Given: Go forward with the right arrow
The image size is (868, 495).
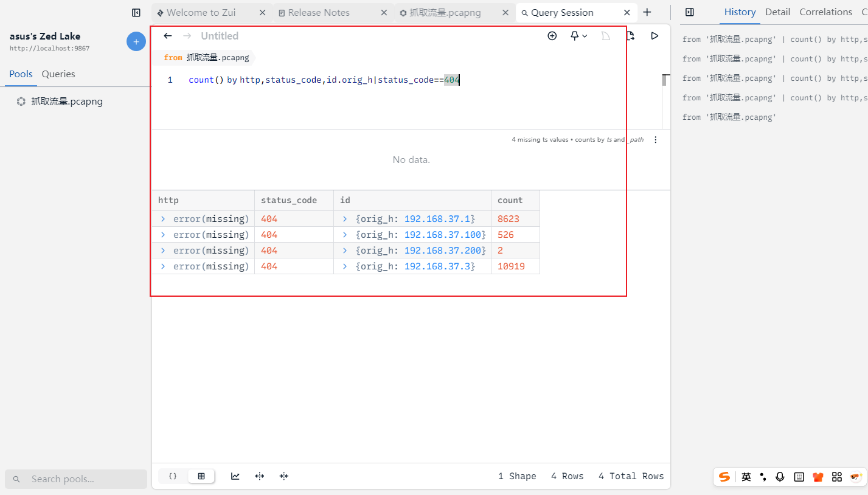Looking at the screenshot, I should 187,36.
